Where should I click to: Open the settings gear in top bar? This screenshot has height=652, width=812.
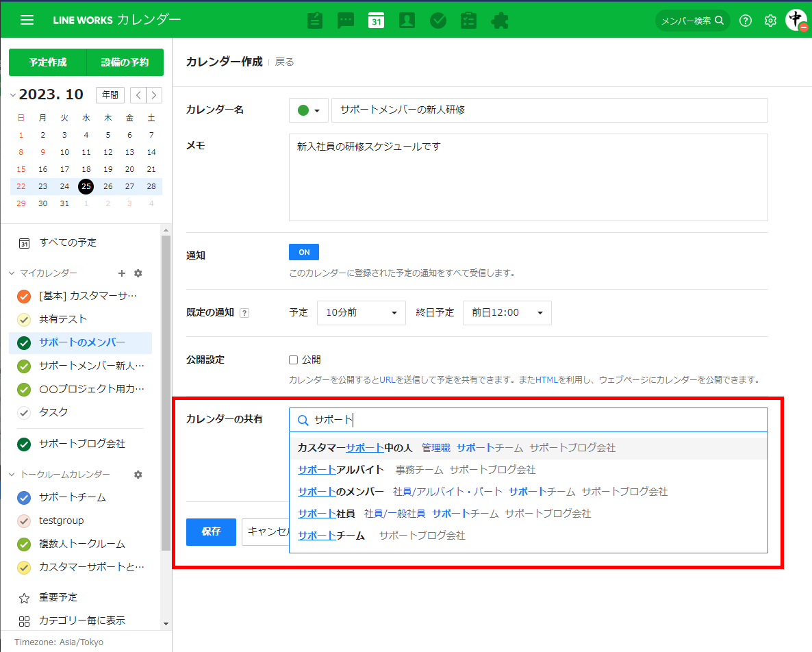click(770, 21)
